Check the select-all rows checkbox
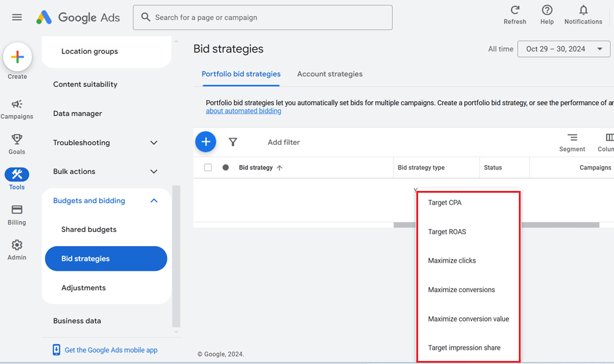This screenshot has height=364, width=614. point(208,167)
